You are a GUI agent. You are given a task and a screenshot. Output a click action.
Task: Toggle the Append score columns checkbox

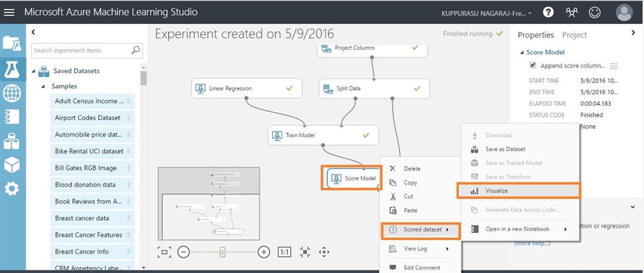point(533,65)
